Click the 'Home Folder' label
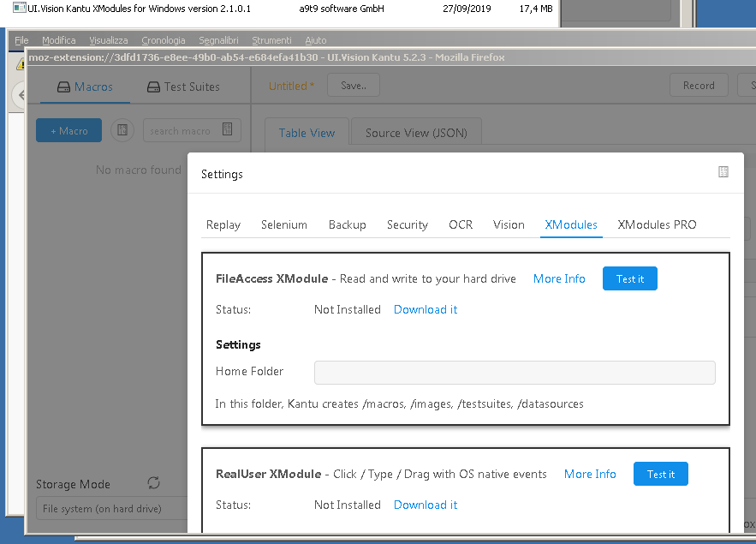This screenshot has height=544, width=756. pos(249,371)
